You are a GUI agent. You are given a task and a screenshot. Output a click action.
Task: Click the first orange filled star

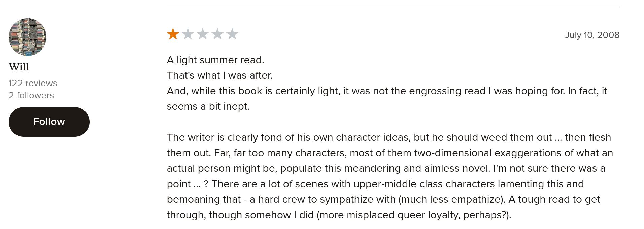[173, 34]
